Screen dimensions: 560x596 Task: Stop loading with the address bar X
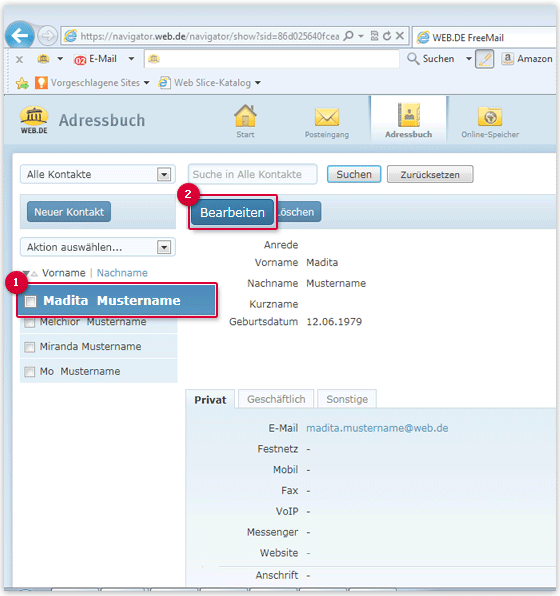(400, 36)
